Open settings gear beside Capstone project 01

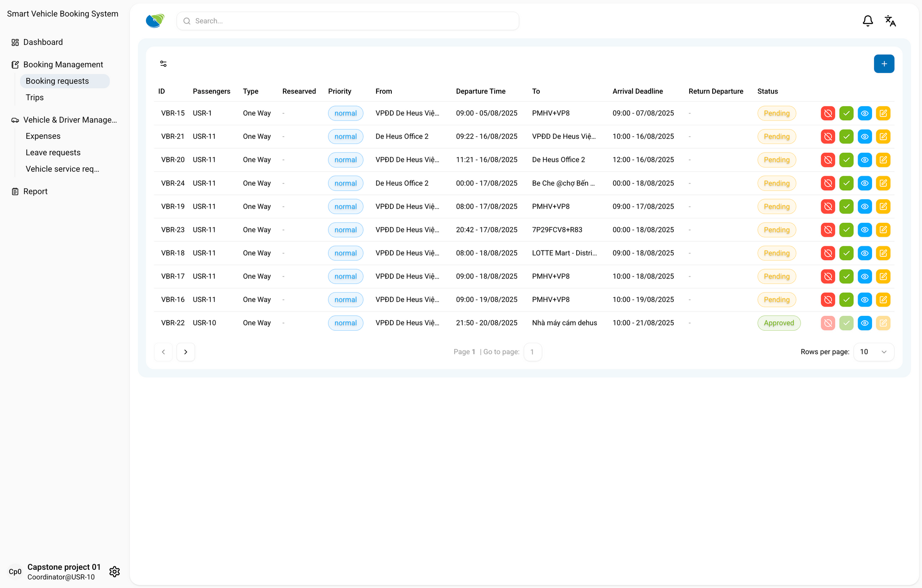tap(114, 572)
